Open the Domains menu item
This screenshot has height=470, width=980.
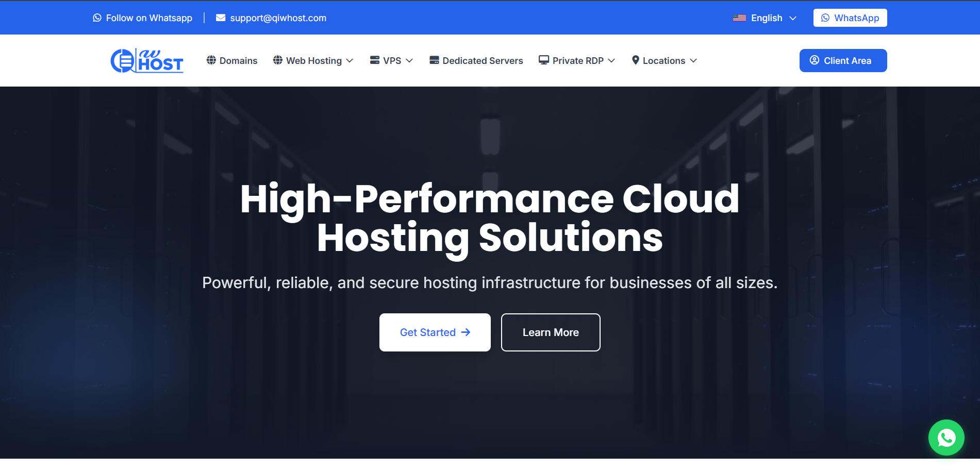(x=232, y=61)
